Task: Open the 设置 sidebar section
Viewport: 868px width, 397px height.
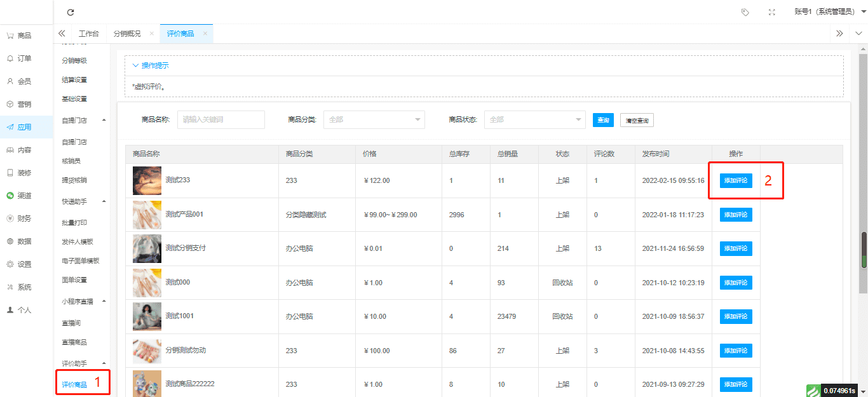Action: (24, 264)
